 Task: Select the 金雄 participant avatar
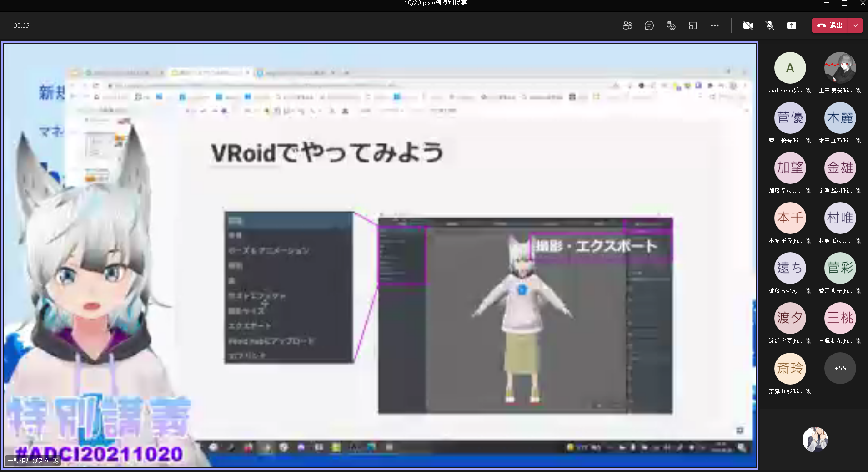point(840,168)
